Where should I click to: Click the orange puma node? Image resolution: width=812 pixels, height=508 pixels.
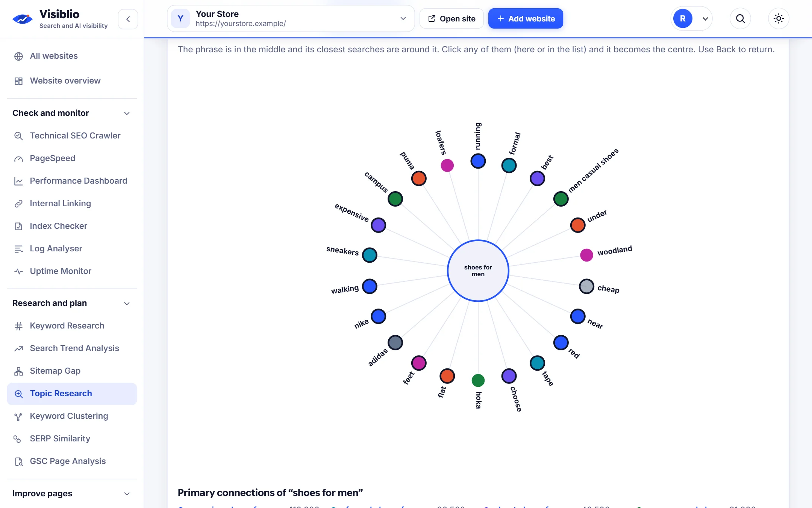[418, 178]
